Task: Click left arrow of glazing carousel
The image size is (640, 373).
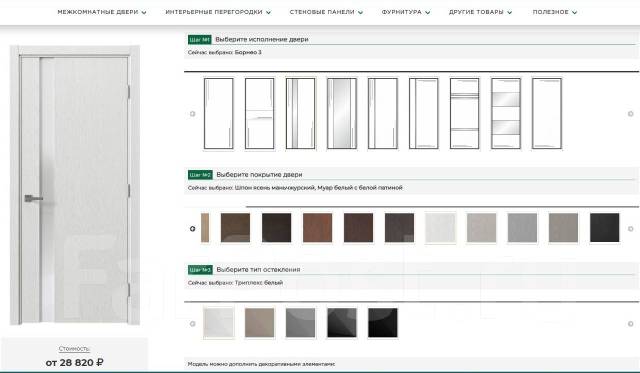Action: click(193, 324)
